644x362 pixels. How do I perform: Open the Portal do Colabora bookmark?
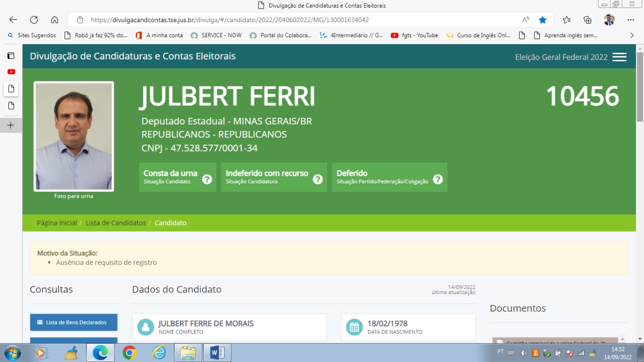[281, 35]
